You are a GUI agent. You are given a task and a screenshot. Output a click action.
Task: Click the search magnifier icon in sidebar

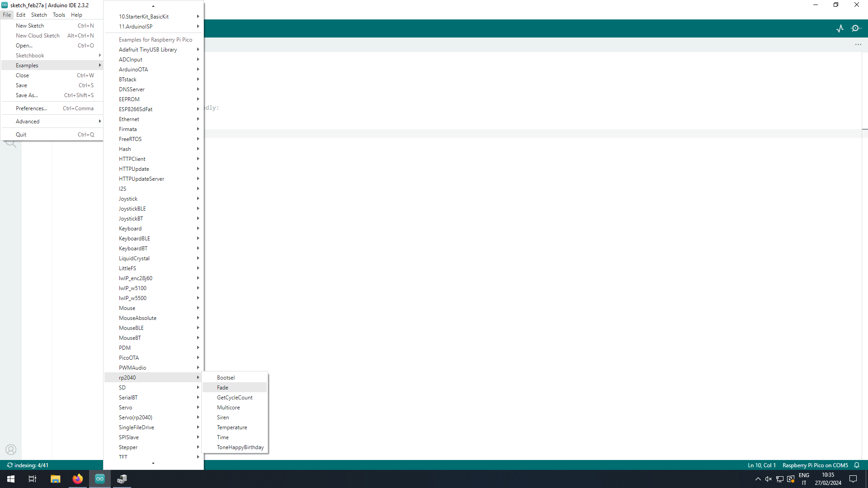click(x=11, y=144)
